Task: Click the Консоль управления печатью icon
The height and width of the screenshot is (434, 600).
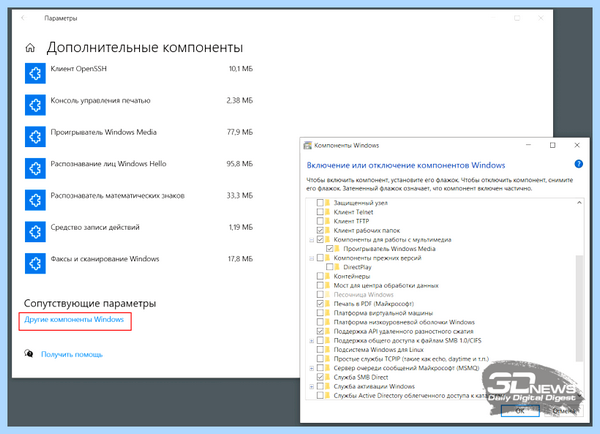Action: pos(35,105)
